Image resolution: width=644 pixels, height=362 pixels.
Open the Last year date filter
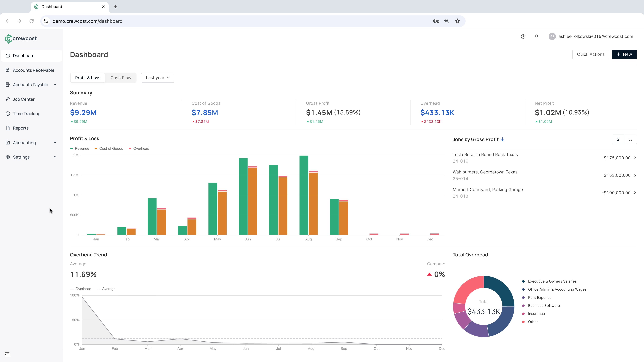point(157,78)
